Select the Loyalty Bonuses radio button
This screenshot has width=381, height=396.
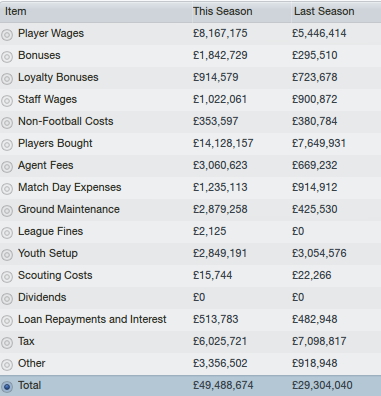click(7, 78)
